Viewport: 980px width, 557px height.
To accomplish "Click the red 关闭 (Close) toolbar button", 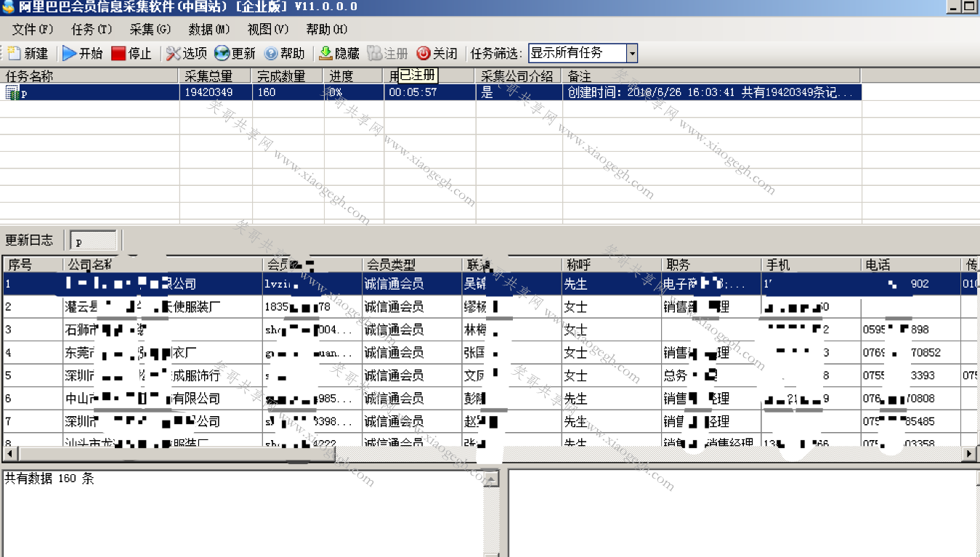I will [437, 53].
